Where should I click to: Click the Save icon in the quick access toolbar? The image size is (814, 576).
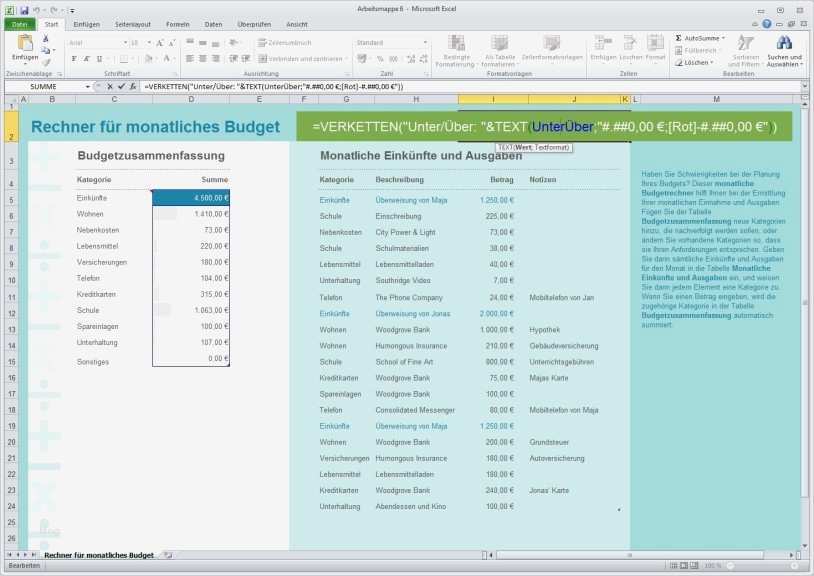click(x=24, y=10)
